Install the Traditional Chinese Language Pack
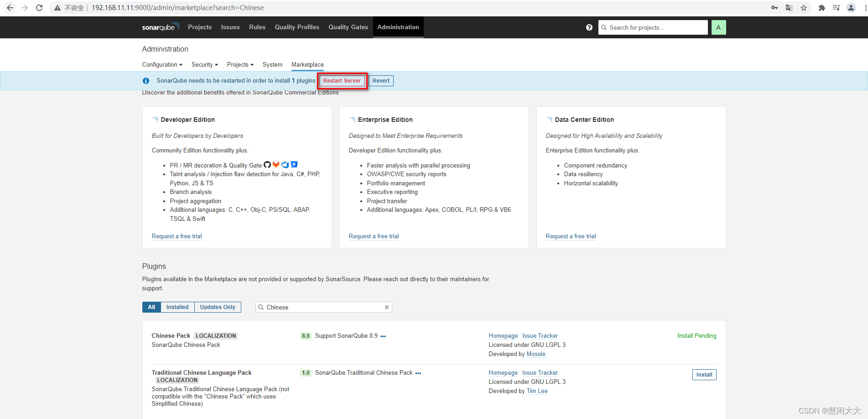 click(704, 375)
